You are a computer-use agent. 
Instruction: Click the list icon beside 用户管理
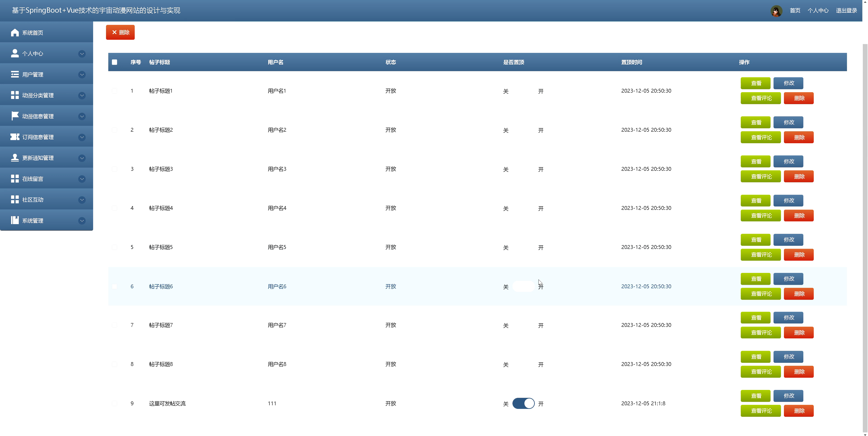pos(15,74)
